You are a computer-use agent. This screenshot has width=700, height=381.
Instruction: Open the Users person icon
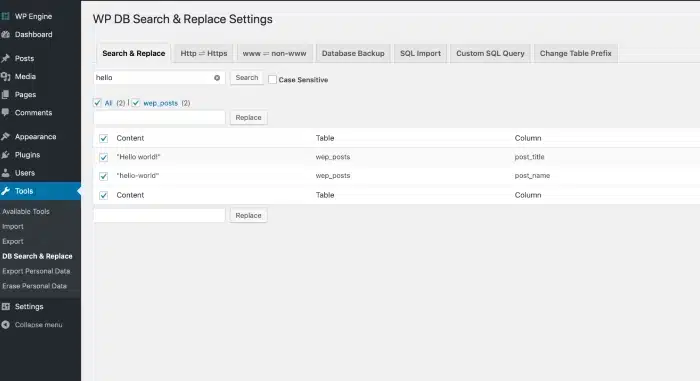(5, 173)
